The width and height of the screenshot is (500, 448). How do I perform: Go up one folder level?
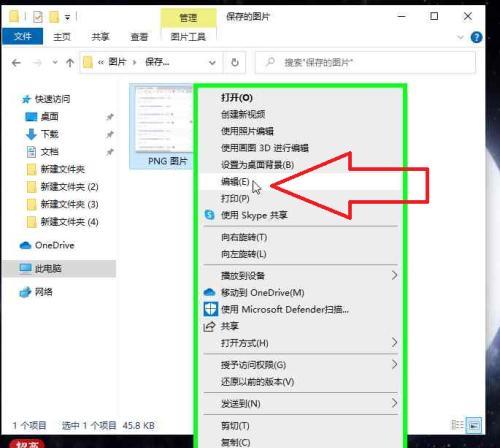click(70, 63)
